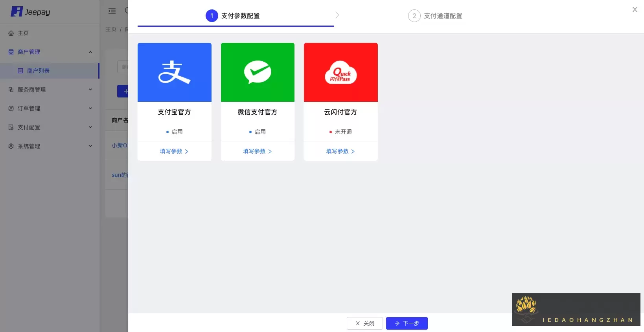Image resolution: width=644 pixels, height=332 pixels.
Task: Click 未开通 status under 云闪付官方
Action: coord(340,132)
